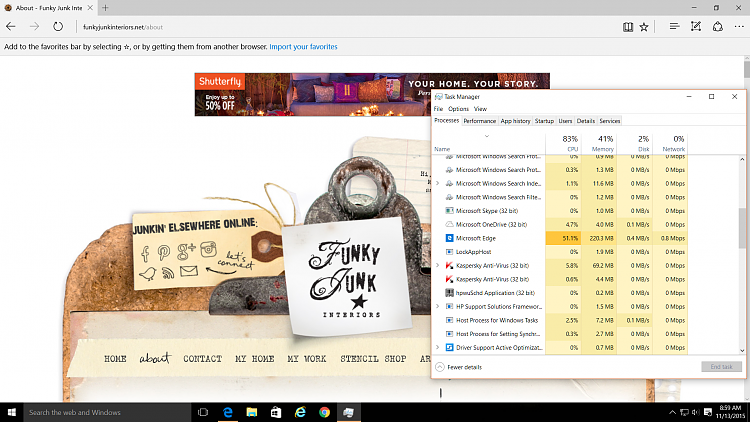The width and height of the screenshot is (750, 422).
Task: Click the Import your favorites link
Action: click(303, 47)
